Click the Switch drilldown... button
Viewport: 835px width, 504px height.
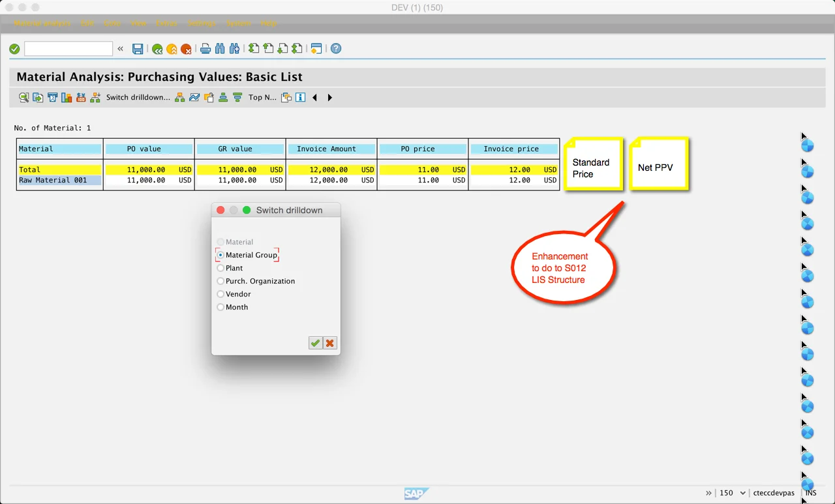(x=138, y=98)
